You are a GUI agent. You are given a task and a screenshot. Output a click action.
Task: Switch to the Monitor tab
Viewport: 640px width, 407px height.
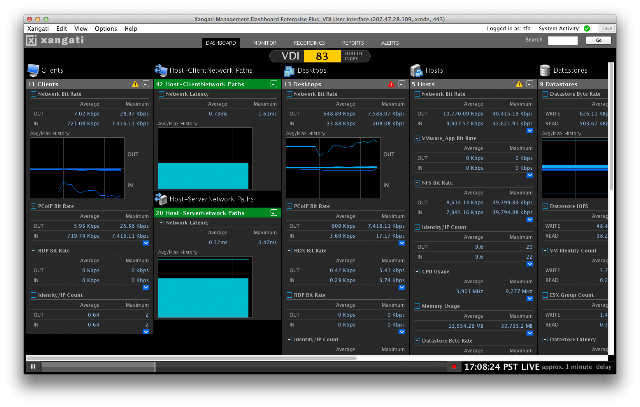click(264, 43)
